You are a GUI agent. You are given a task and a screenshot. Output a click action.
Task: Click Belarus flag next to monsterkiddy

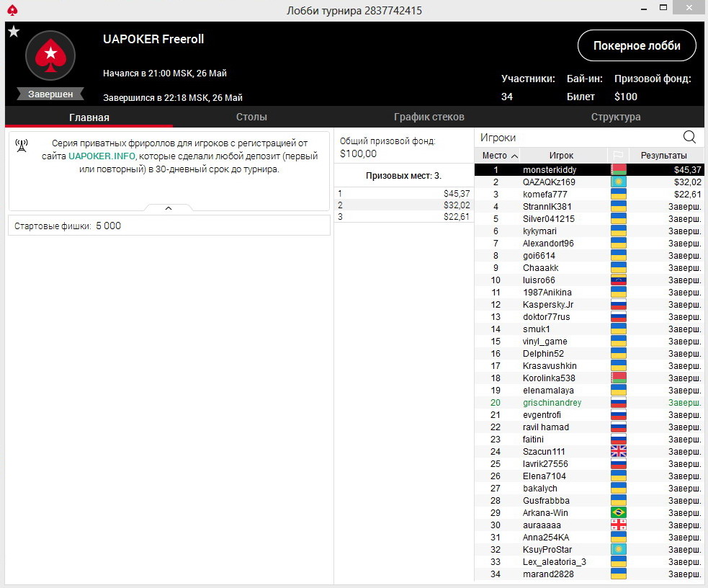(x=618, y=170)
